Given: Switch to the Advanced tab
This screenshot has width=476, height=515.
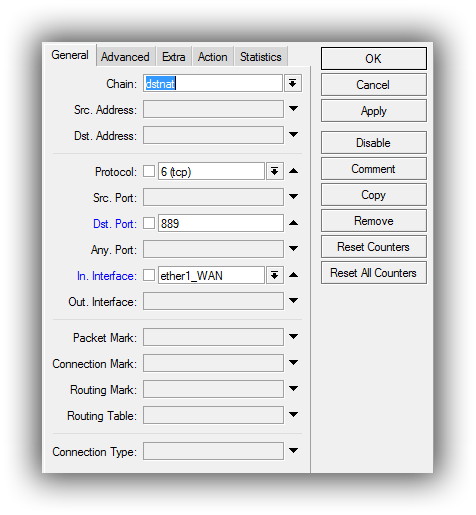Looking at the screenshot, I should click(x=125, y=57).
